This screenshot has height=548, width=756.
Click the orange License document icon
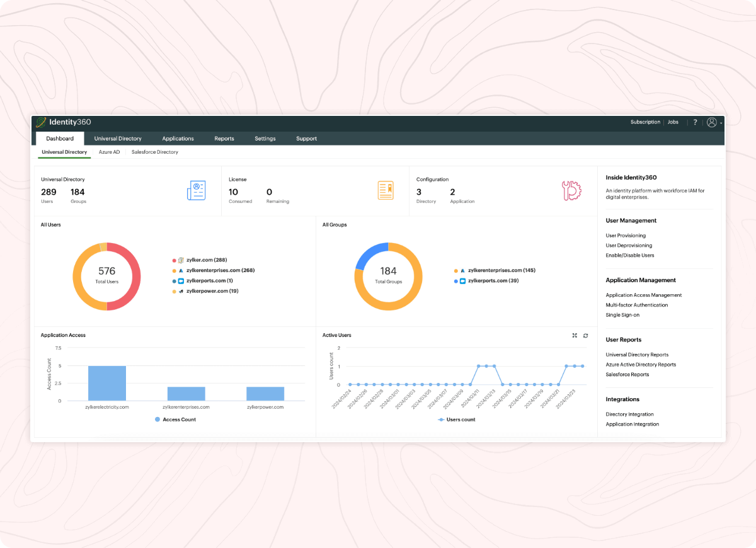pyautogui.click(x=386, y=190)
